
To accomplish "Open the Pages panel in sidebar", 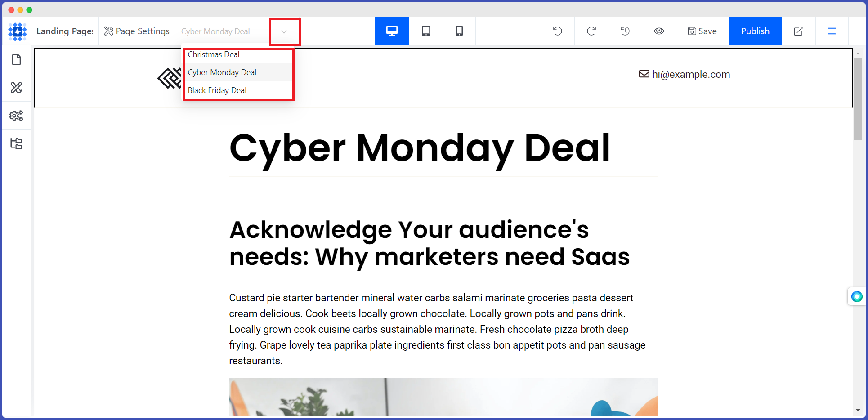I will [17, 59].
